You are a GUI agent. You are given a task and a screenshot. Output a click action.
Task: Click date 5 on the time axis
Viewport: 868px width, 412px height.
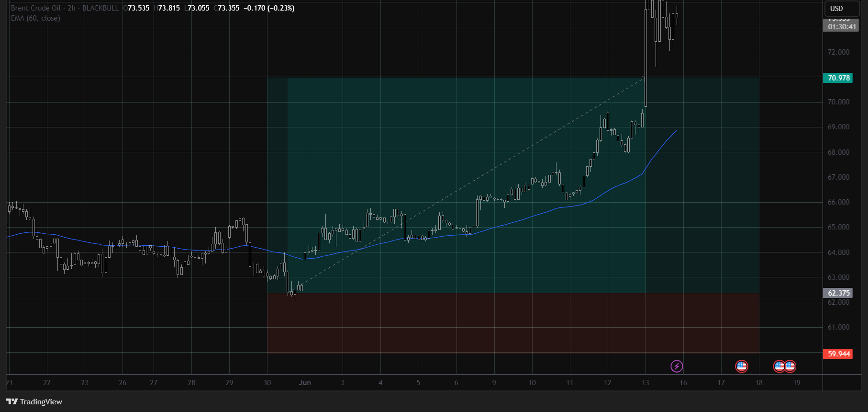(x=418, y=383)
